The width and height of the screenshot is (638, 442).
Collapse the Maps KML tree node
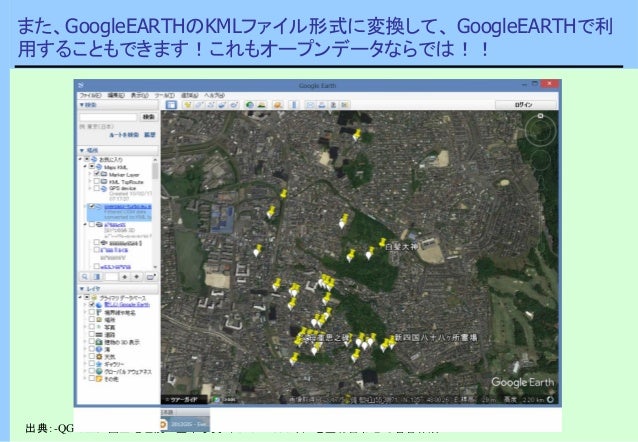pyautogui.click(x=85, y=167)
